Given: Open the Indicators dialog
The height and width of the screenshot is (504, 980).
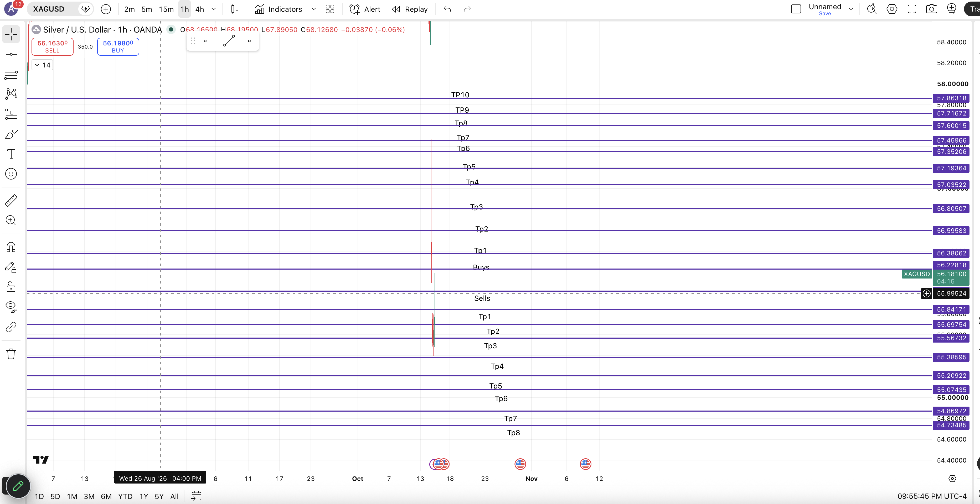Looking at the screenshot, I should [278, 9].
